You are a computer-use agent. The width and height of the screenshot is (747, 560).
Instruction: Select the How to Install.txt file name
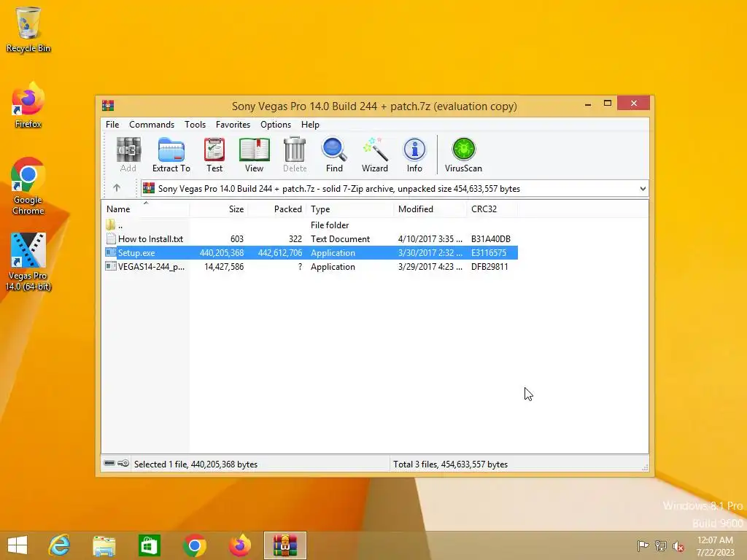point(150,238)
